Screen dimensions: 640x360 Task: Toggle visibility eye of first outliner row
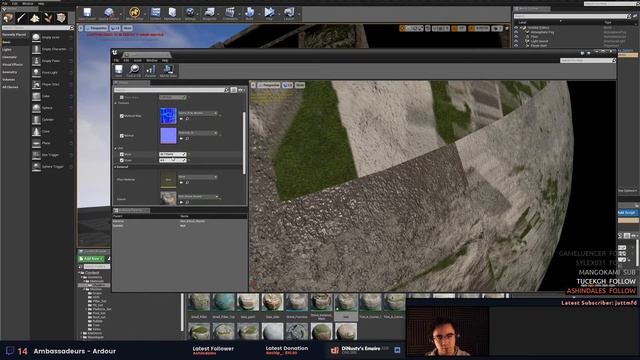(x=516, y=28)
